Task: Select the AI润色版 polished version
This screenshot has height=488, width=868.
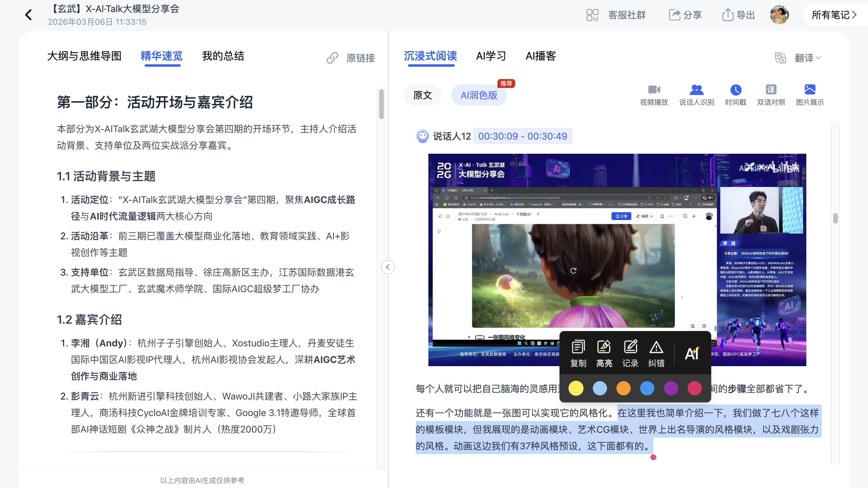Action: coord(479,95)
